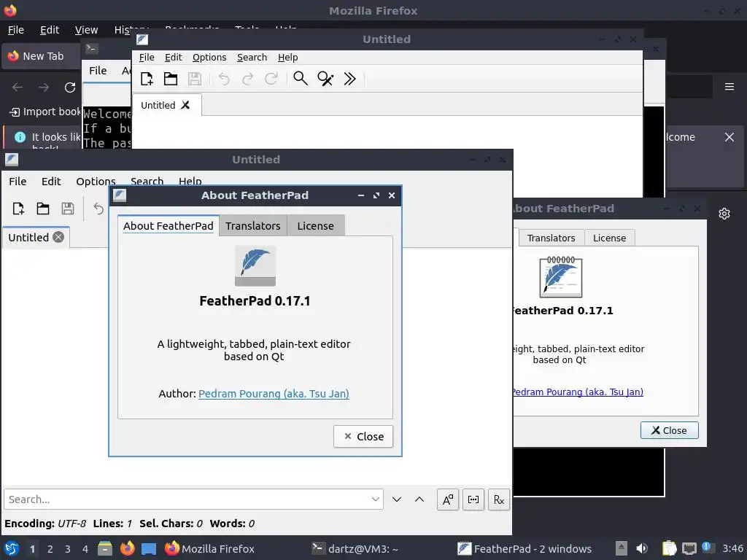
Task: Click Find magnifier icon in back FeatherPad toolbar
Action: [x=300, y=78]
